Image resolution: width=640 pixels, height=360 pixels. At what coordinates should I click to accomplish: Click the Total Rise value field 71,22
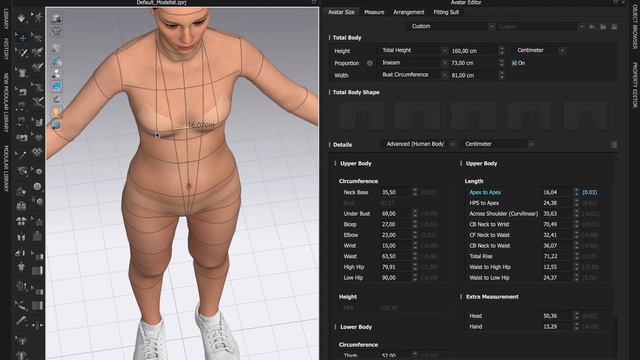pyautogui.click(x=556, y=256)
